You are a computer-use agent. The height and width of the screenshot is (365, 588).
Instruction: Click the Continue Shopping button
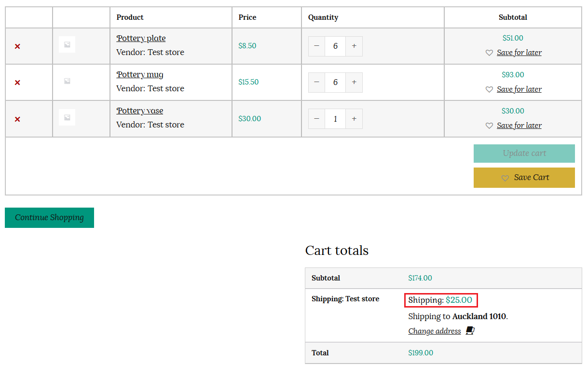pyautogui.click(x=49, y=218)
